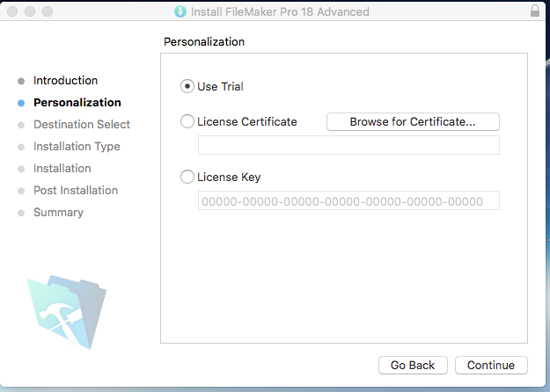Click the Personalization step in sidebar
This screenshot has height=392, width=550.
coord(77,103)
